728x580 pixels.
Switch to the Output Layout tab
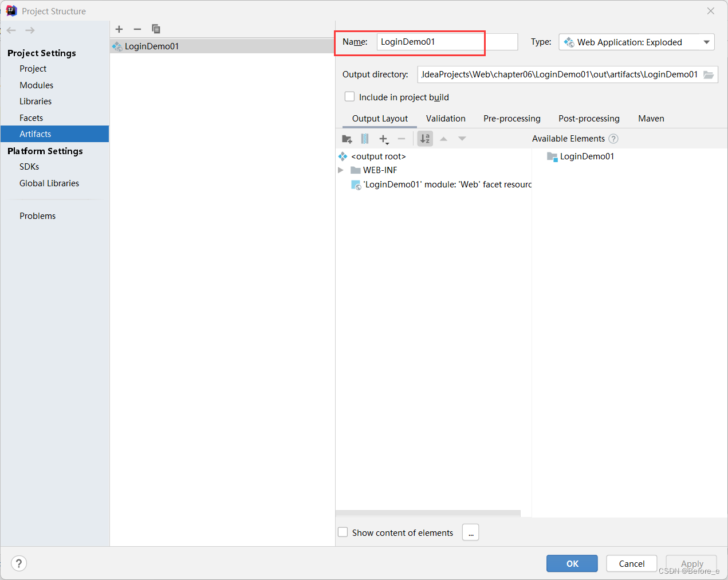380,119
